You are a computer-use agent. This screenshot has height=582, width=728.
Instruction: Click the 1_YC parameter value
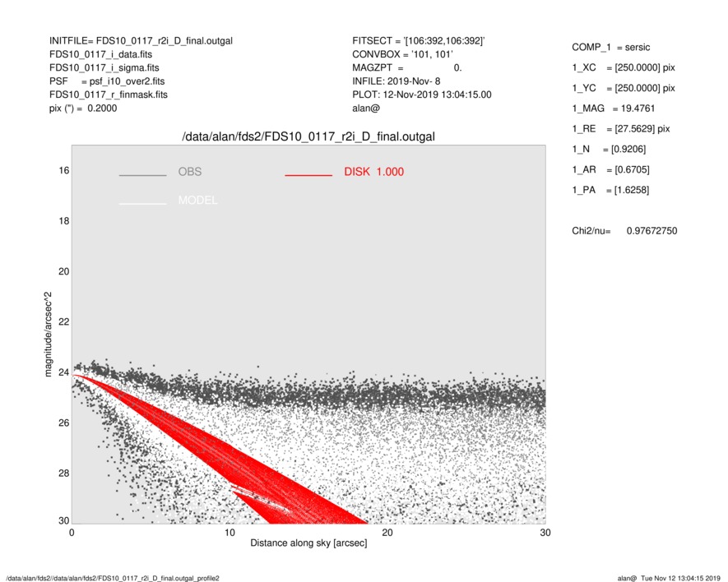(x=645, y=88)
